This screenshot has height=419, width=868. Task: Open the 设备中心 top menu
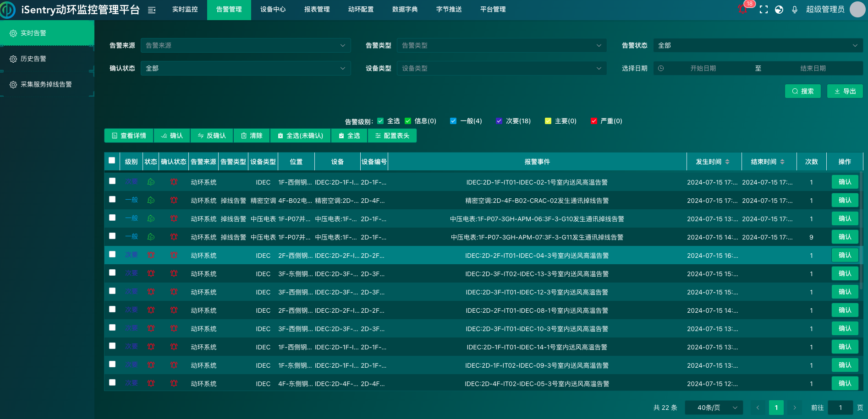point(273,10)
